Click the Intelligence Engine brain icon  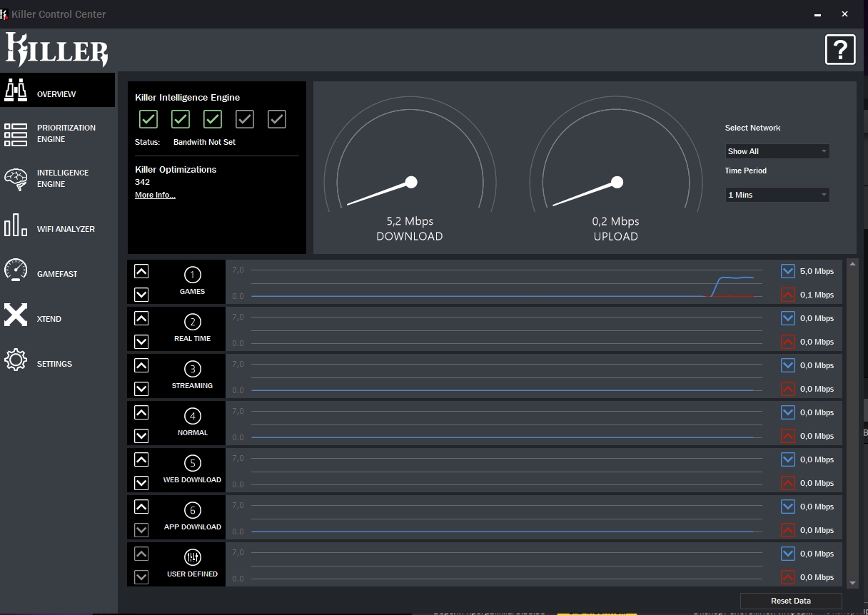pyautogui.click(x=16, y=178)
